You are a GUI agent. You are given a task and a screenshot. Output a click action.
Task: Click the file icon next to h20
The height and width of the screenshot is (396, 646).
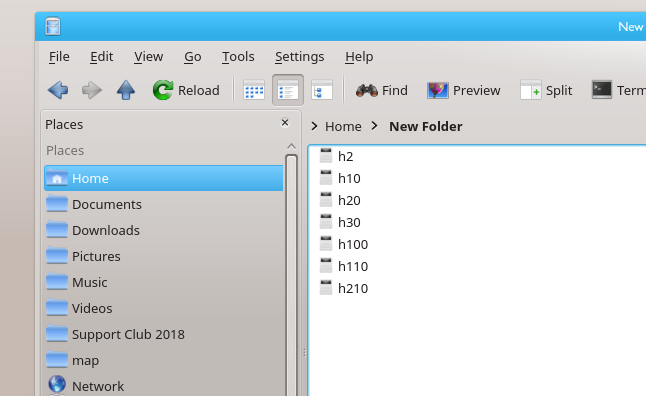click(326, 199)
